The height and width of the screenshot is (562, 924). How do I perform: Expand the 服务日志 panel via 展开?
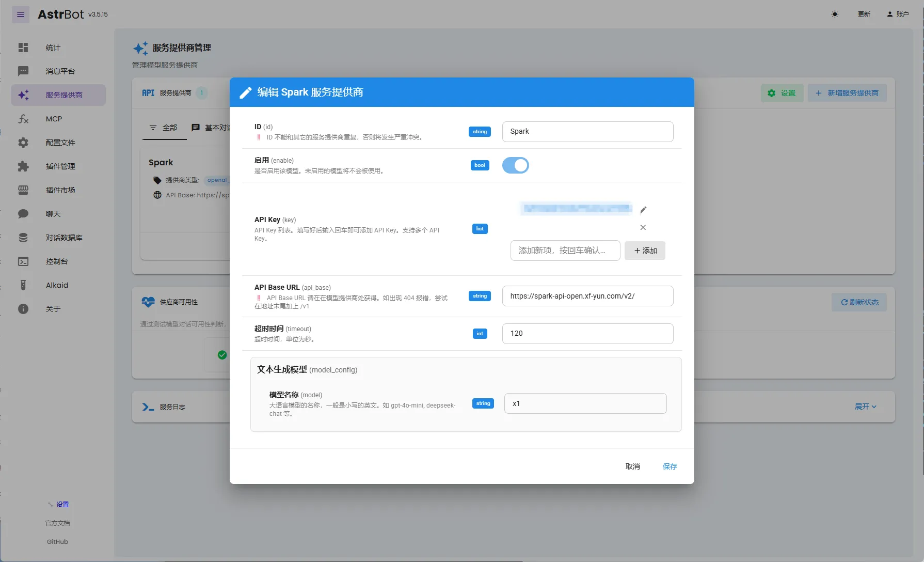pos(866,407)
